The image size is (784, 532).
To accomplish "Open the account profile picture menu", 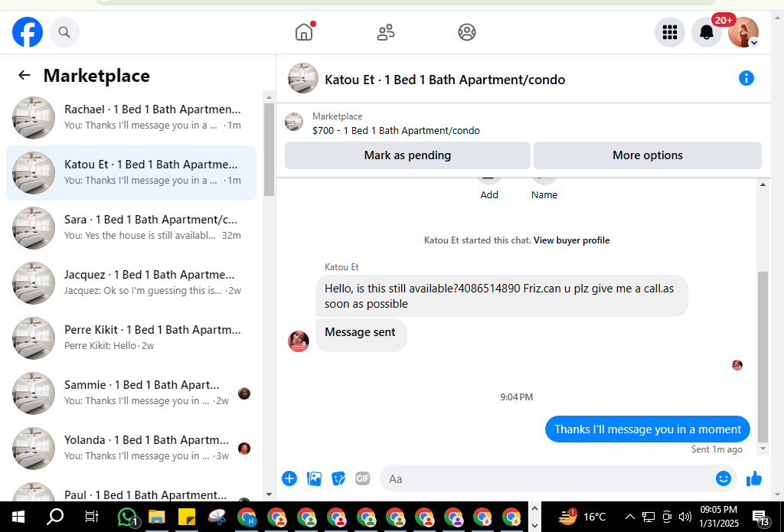I will pyautogui.click(x=743, y=32).
